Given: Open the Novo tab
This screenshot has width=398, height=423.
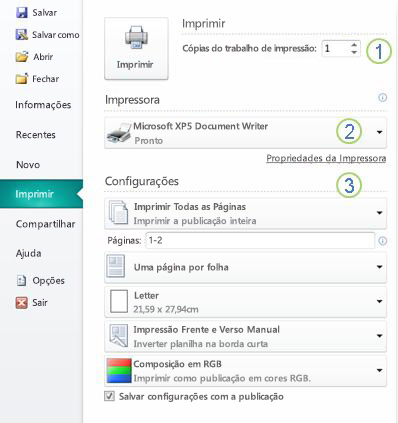Looking at the screenshot, I should pos(28,164).
